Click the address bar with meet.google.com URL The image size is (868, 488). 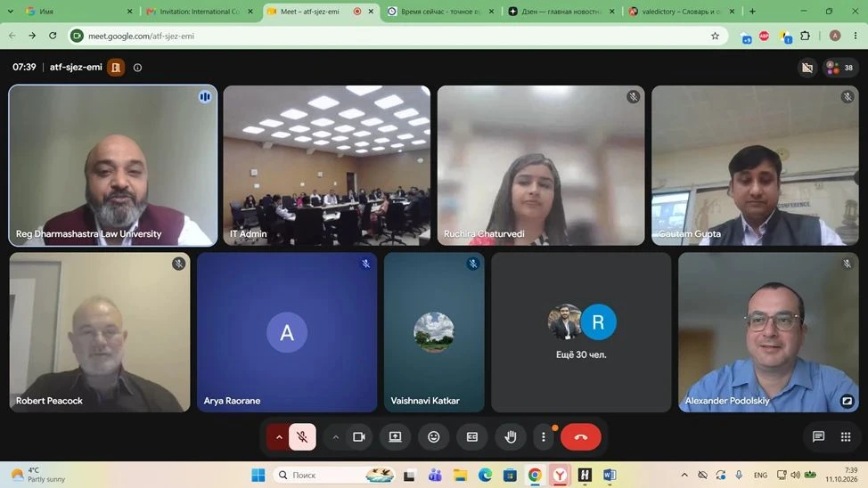398,36
